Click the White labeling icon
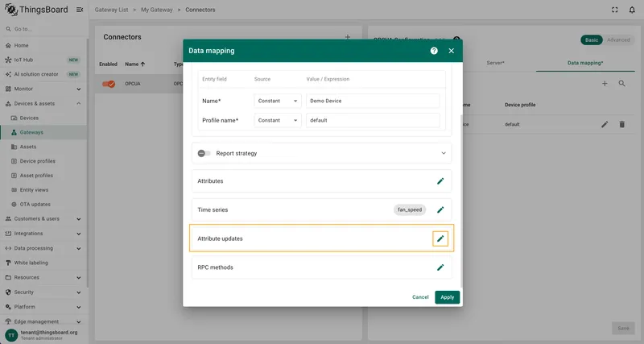 pos(8,263)
